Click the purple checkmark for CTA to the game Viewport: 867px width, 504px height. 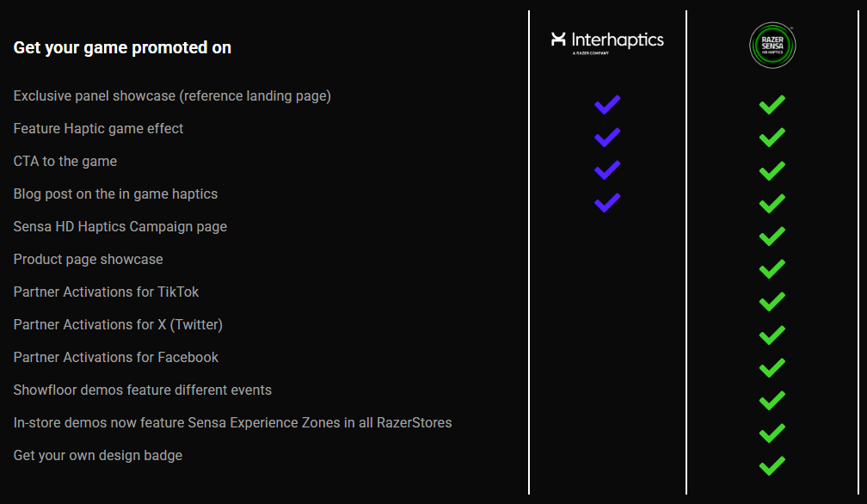point(607,170)
